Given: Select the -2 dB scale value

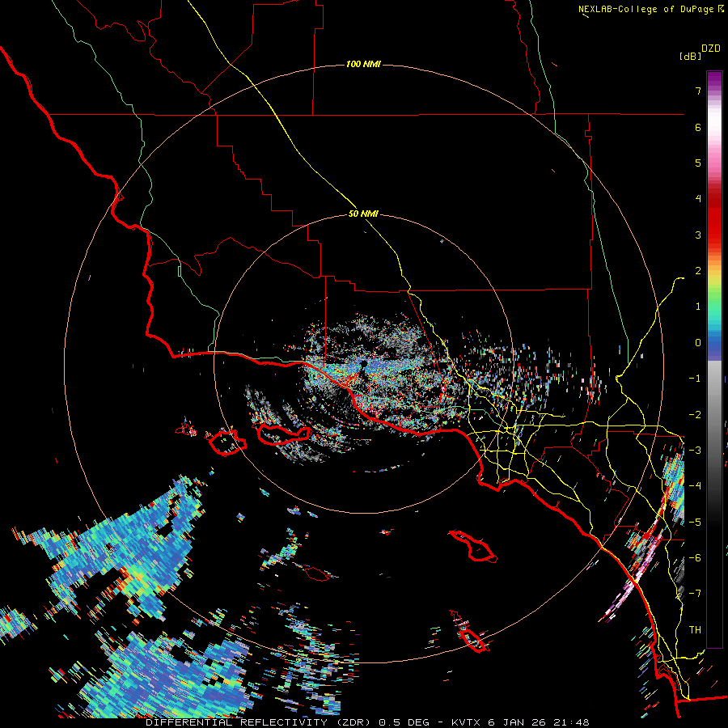Looking at the screenshot, I should pos(695,415).
